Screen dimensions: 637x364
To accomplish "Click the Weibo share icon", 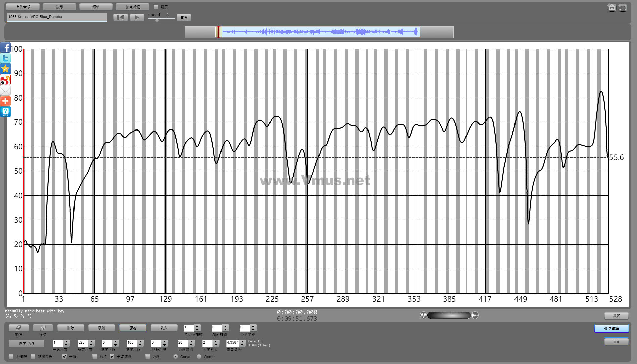I will pyautogui.click(x=5, y=80).
